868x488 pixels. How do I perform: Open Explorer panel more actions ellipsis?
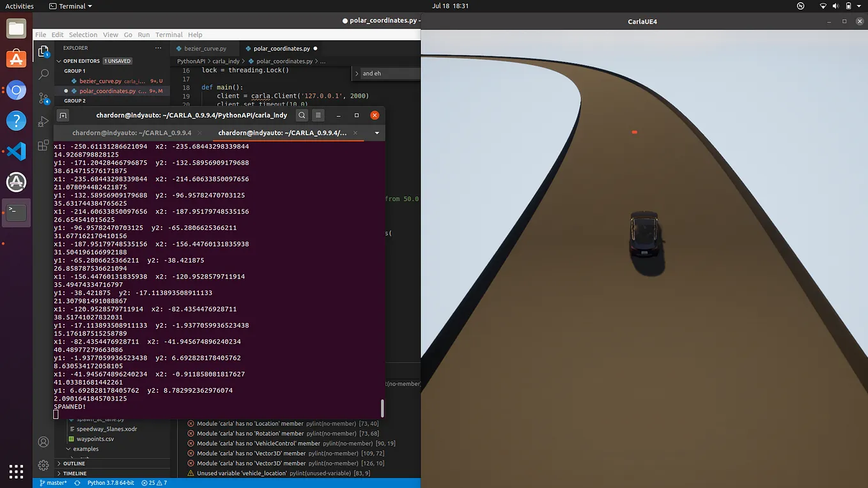(158, 48)
